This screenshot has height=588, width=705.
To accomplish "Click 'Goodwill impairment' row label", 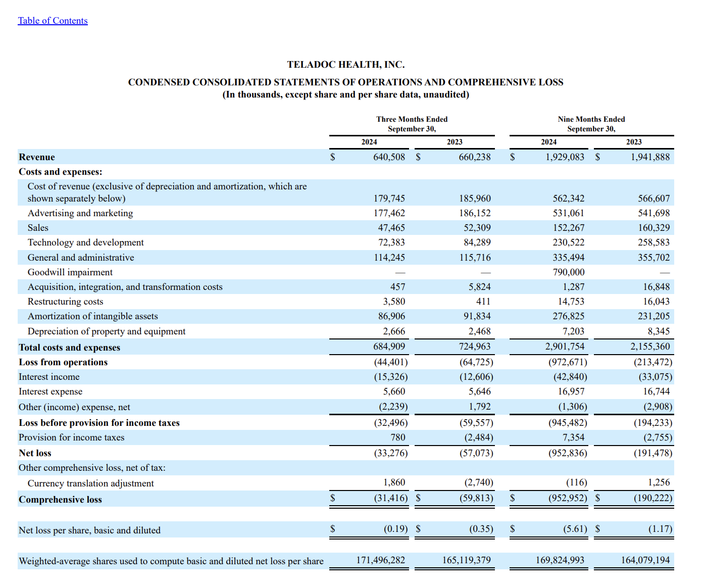I will [x=70, y=272].
